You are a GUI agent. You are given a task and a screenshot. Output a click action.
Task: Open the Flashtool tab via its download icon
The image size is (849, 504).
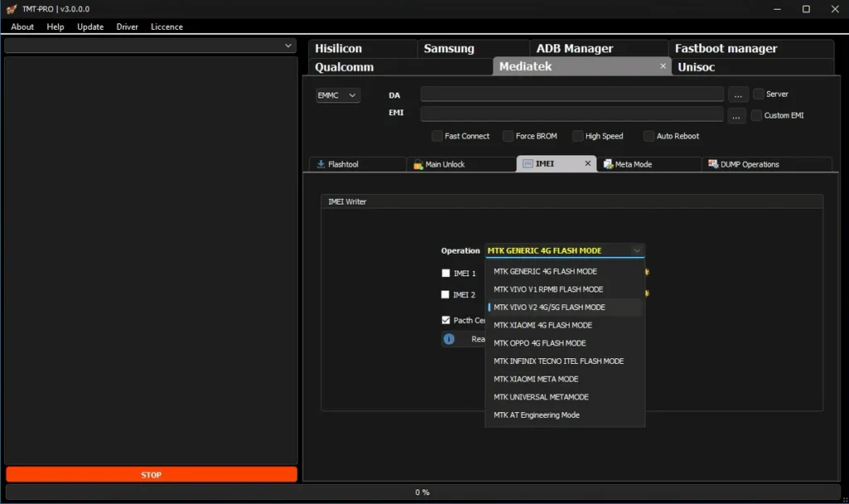321,164
